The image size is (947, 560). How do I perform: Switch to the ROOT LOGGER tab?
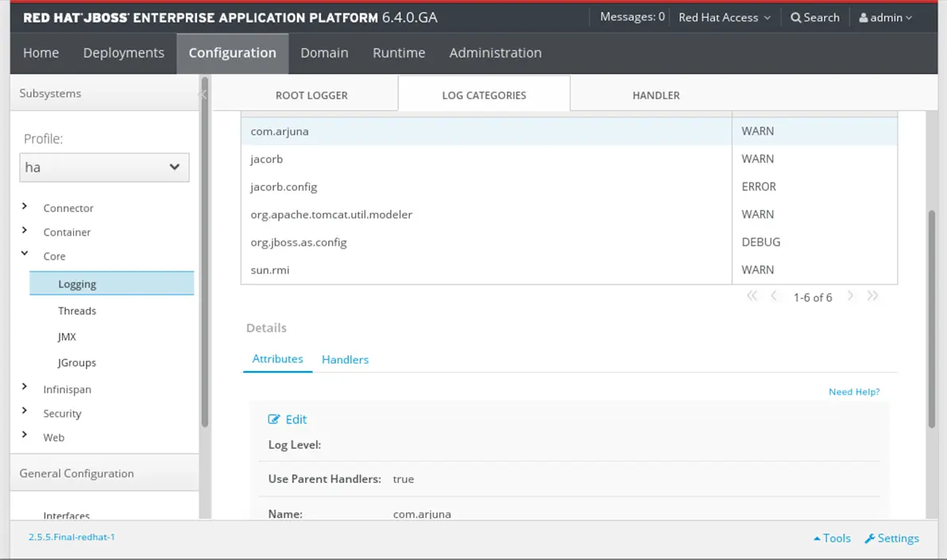[311, 95]
